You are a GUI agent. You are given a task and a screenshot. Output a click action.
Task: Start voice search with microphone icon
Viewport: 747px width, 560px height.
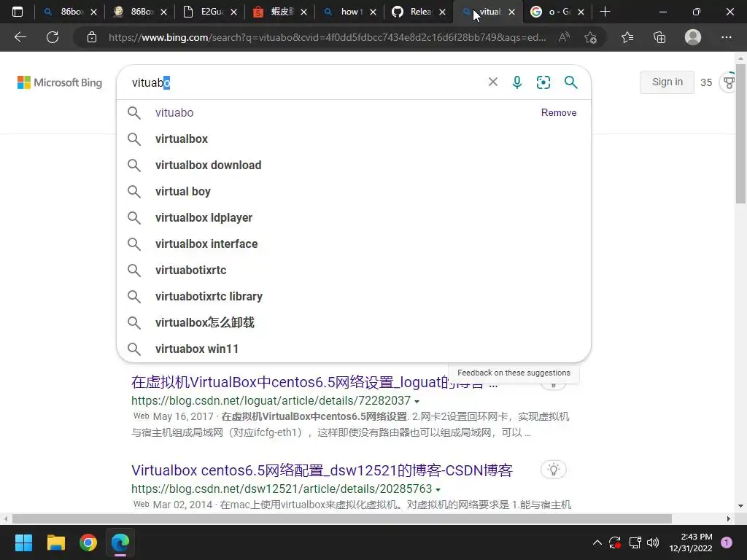tap(517, 82)
